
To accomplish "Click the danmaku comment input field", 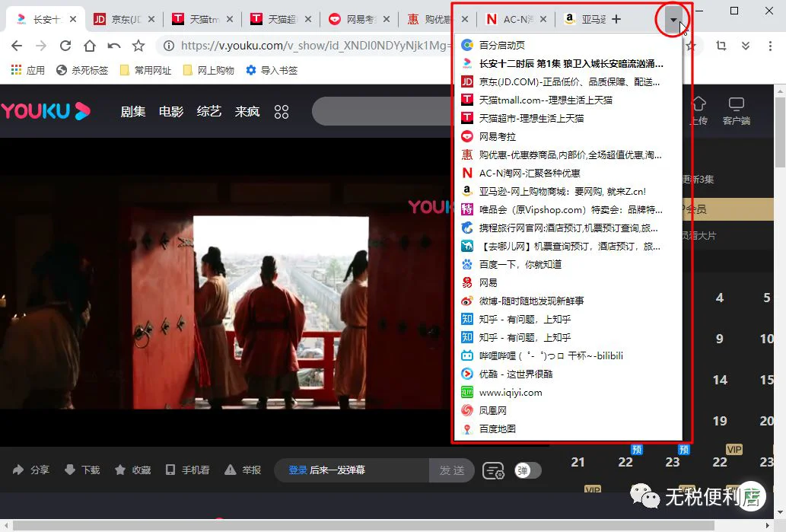I will point(352,470).
